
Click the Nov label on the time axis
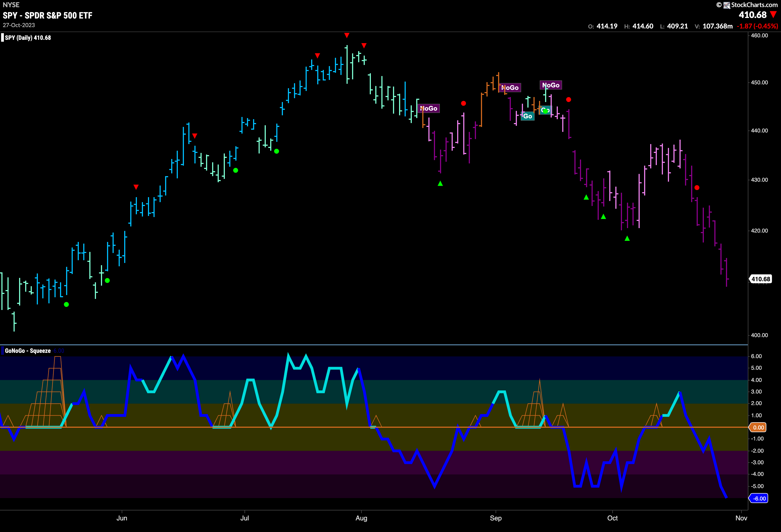tap(741, 518)
